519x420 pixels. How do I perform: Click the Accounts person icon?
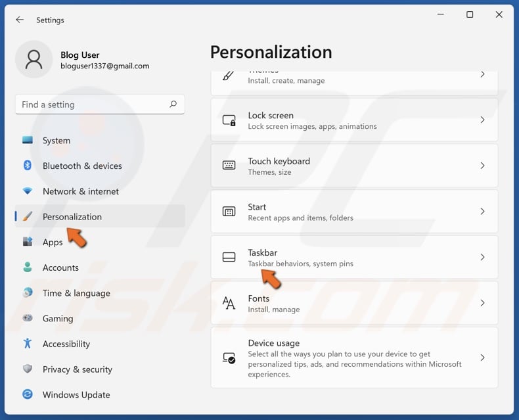click(x=28, y=267)
